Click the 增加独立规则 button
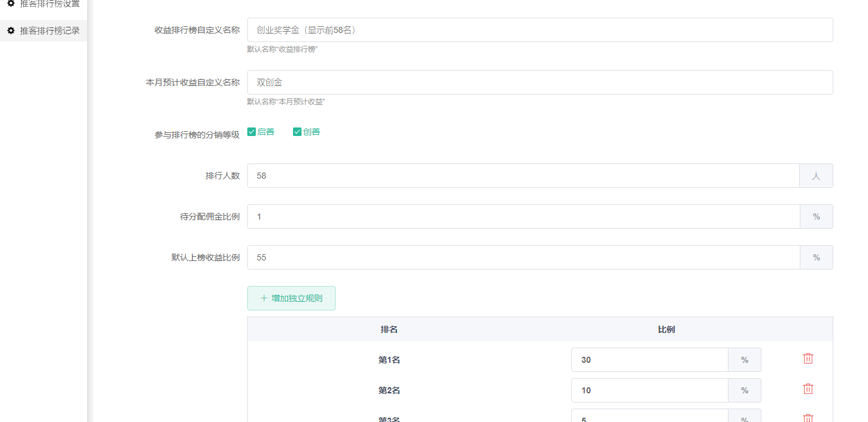The image size is (868, 422). pyautogui.click(x=291, y=298)
